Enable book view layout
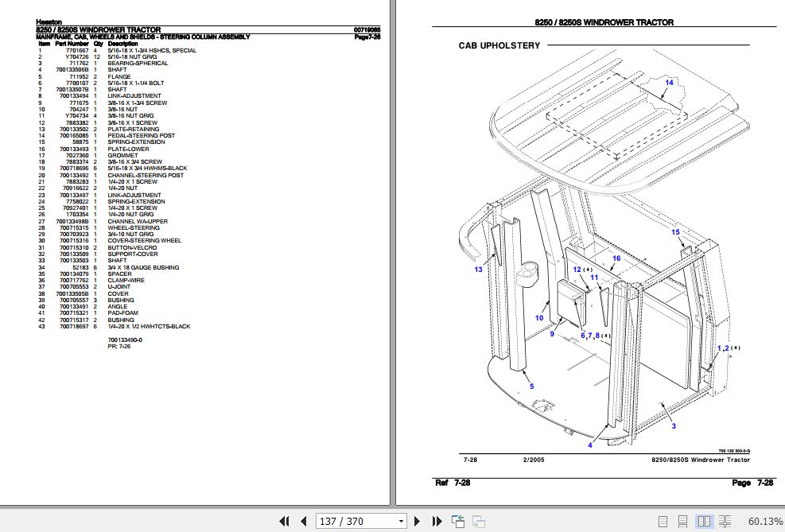Image resolution: width=785 pixels, height=532 pixels. pos(725,521)
